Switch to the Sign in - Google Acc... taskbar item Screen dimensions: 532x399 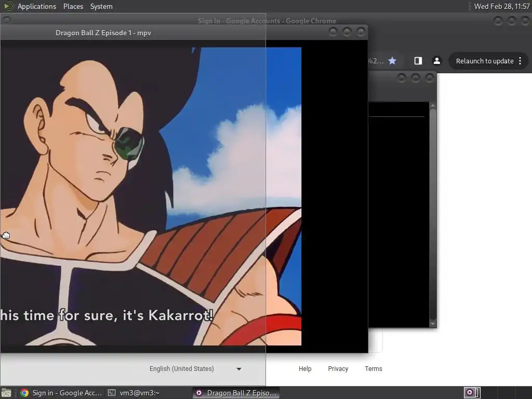(x=61, y=393)
